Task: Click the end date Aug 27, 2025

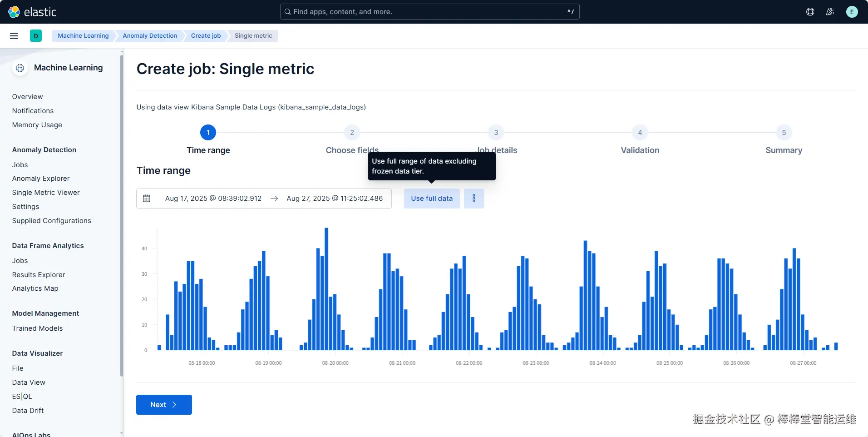Action: coord(335,199)
